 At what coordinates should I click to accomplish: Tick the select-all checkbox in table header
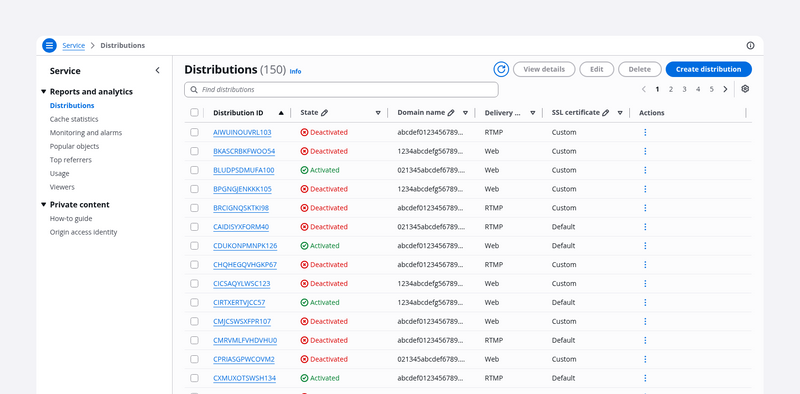coord(194,112)
